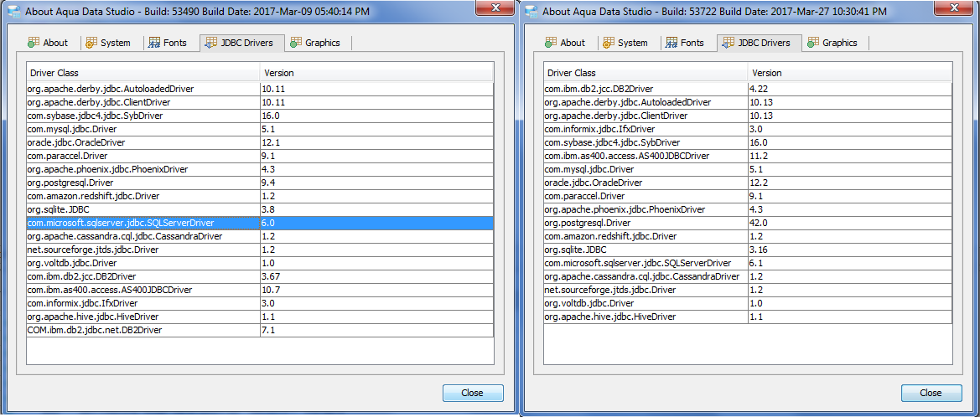980x417 pixels.
Task: Open the Graphics tab in Build 53490 window
Action: [x=315, y=43]
